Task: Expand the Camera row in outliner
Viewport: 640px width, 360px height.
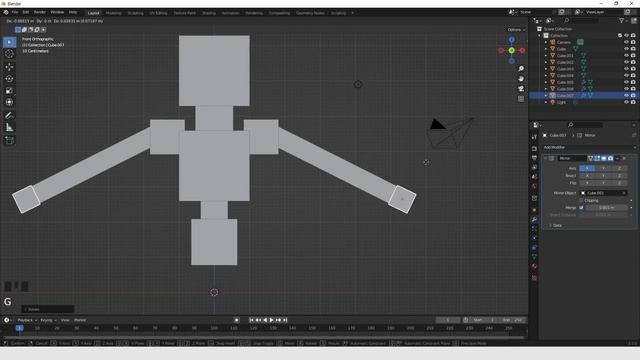Action: point(546,42)
